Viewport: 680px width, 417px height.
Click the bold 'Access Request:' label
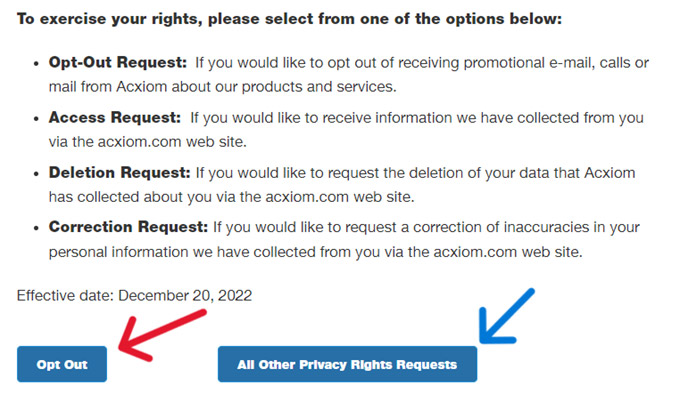click(114, 117)
